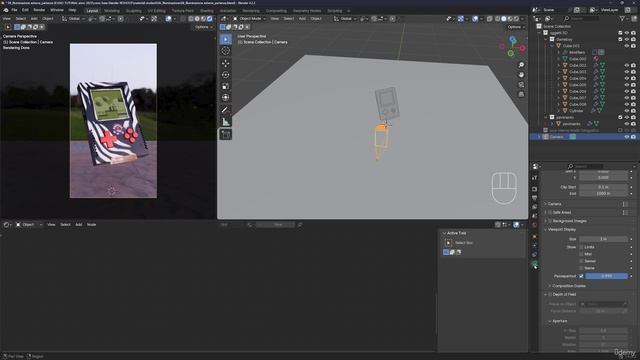Screen dimensions: 640x360
Task: Select the Scale tool in viewport toolbar
Action: [x=225, y=86]
